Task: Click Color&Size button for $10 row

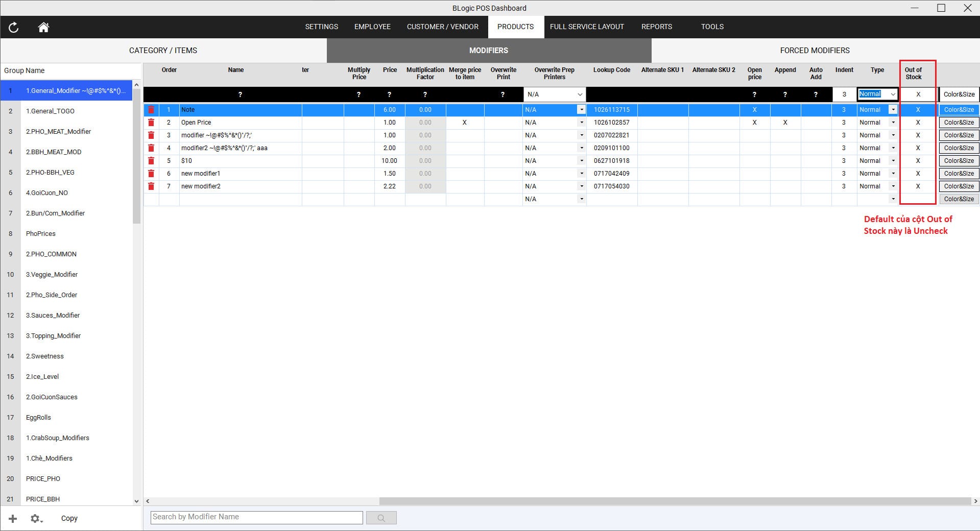Action: coord(959,161)
